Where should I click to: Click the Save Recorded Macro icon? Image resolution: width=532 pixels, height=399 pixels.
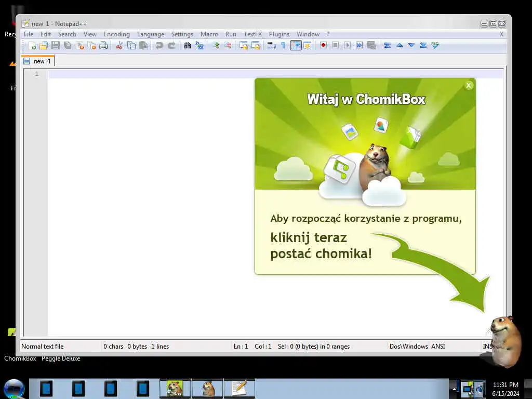(371, 45)
